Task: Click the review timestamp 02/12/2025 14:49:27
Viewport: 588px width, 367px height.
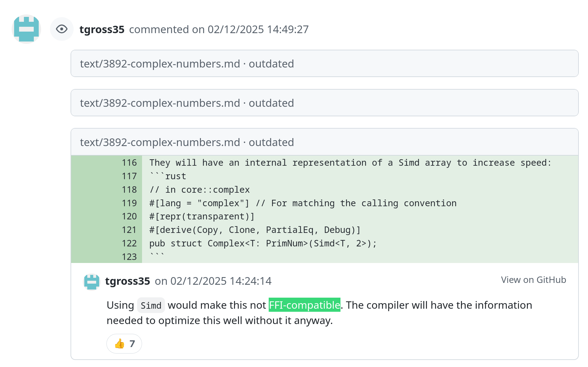Action: point(258,29)
